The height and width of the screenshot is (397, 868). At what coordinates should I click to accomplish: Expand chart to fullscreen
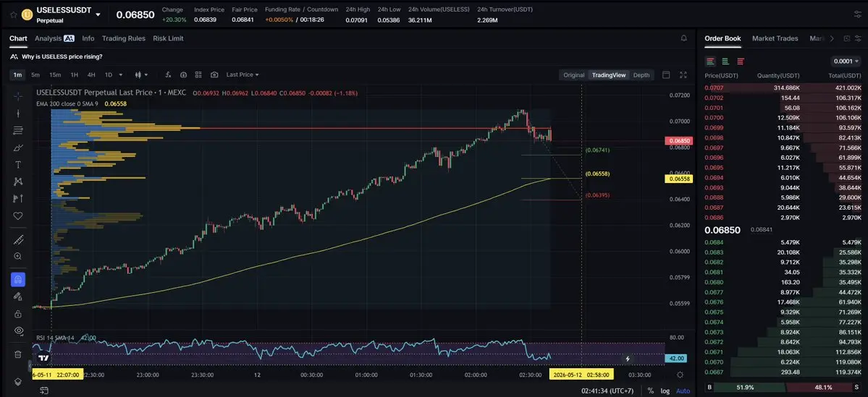[x=683, y=75]
